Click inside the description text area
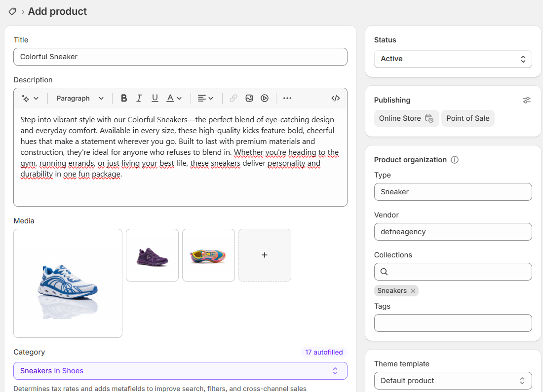Viewport: 543px width, 392px height. coord(180,157)
